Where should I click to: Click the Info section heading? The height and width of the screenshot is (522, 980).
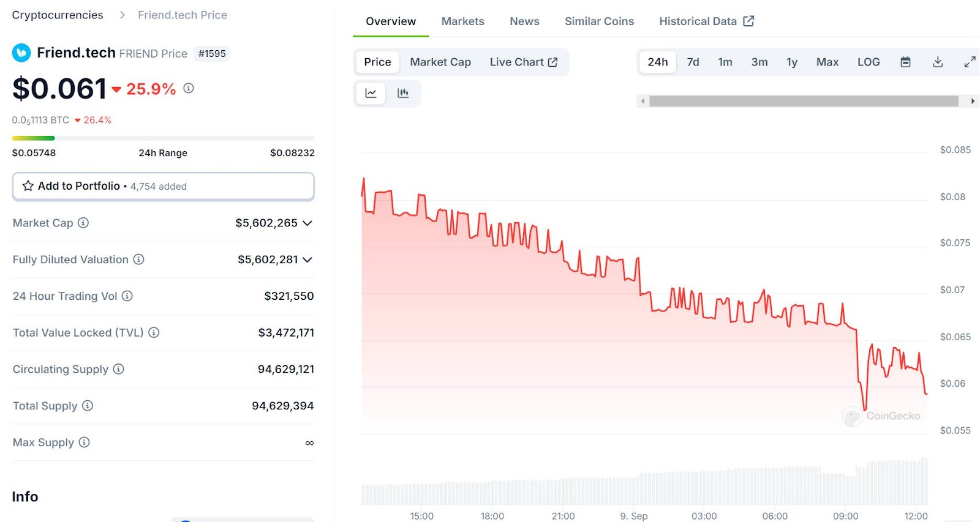(x=25, y=496)
